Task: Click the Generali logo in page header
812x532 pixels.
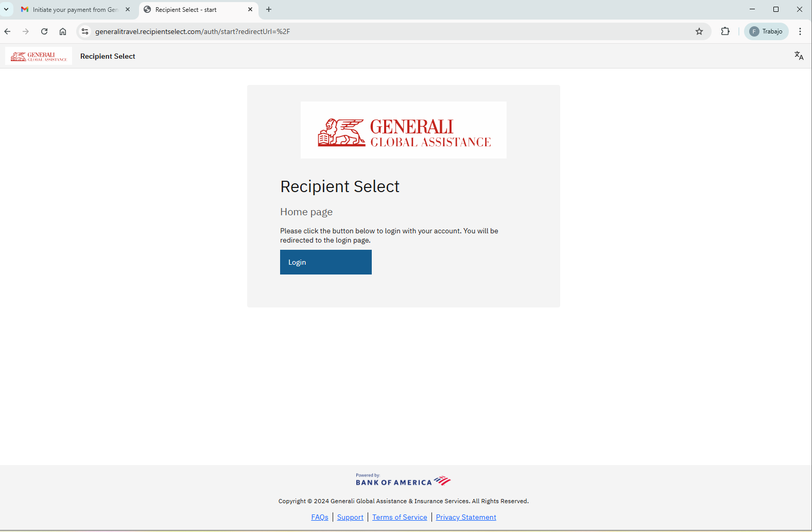Action: 39,56
